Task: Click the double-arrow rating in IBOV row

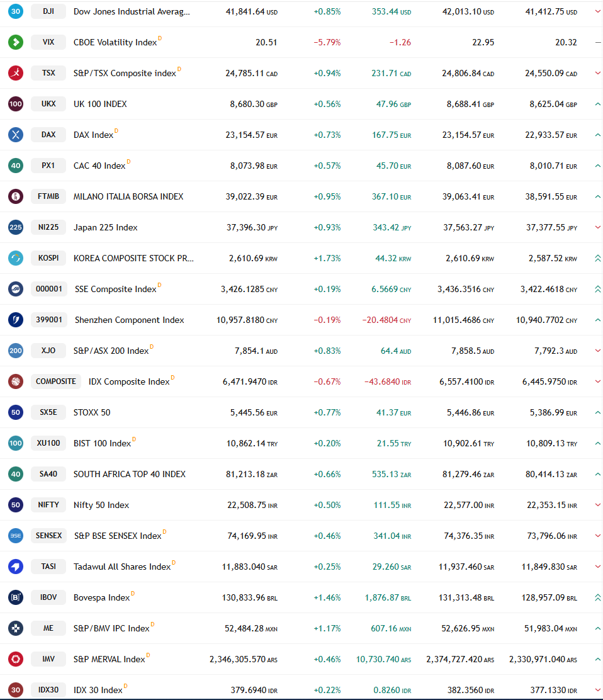Action: pyautogui.click(x=597, y=597)
